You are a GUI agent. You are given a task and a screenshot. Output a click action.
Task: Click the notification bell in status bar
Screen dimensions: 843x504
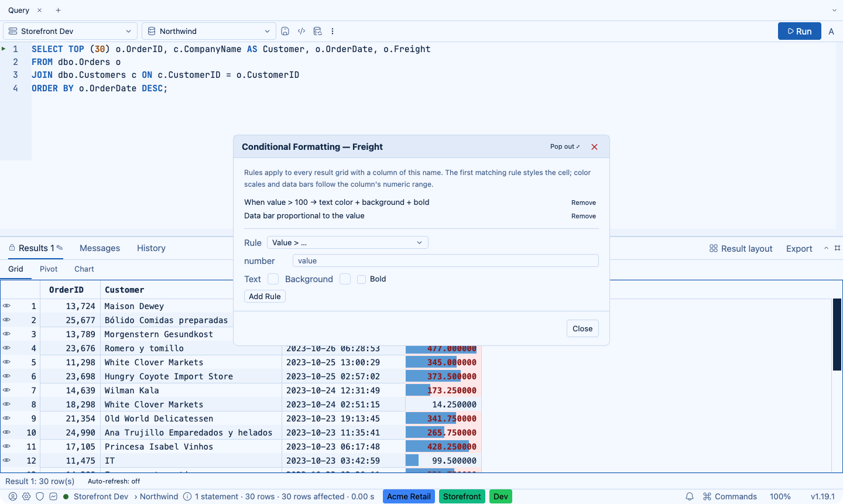(x=690, y=496)
